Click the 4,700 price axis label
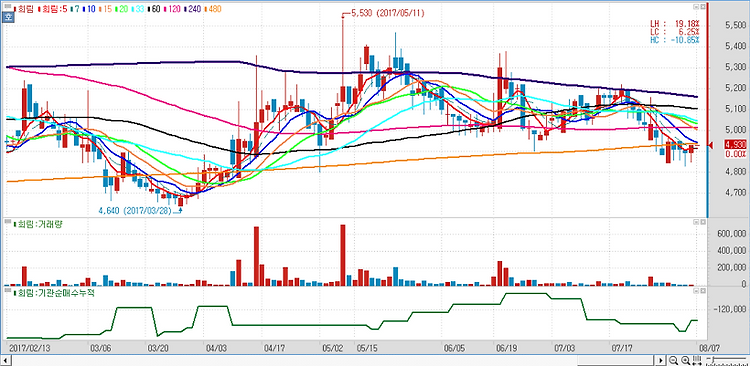 pos(736,193)
